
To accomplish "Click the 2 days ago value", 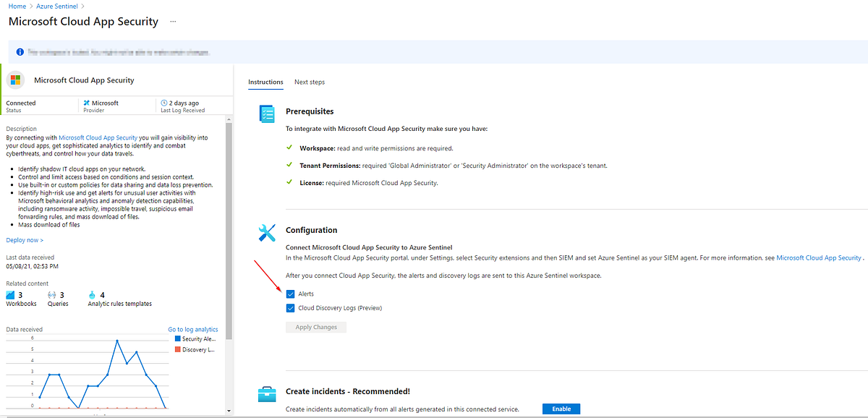I will tap(184, 103).
